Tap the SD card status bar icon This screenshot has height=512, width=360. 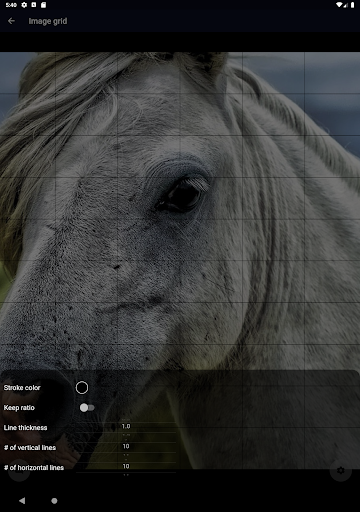(43, 5)
